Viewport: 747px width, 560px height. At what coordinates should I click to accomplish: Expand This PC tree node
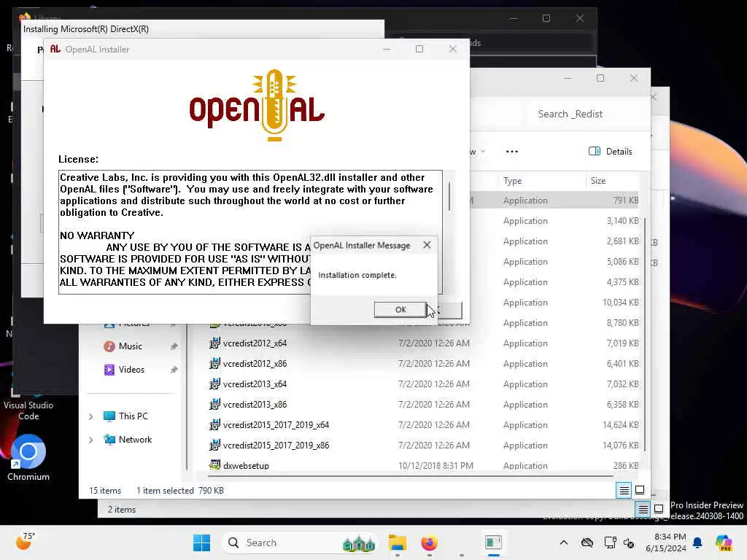pyautogui.click(x=91, y=416)
